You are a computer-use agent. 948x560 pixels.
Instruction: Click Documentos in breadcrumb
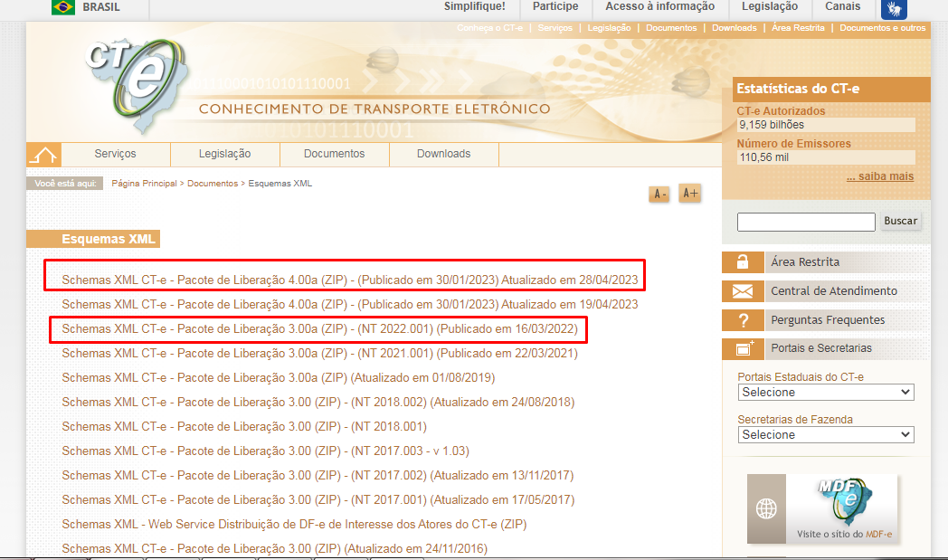[213, 184]
